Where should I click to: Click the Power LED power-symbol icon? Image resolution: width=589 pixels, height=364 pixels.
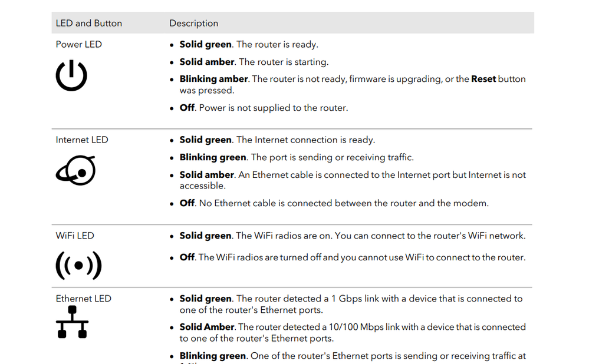[x=71, y=77]
